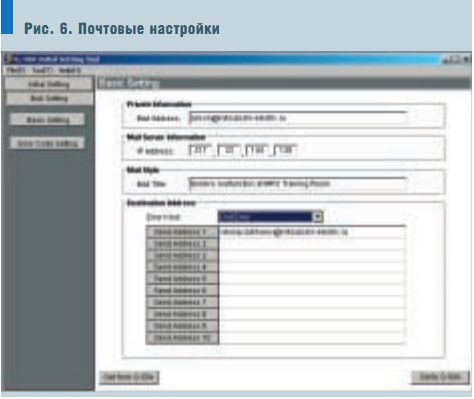Click the empty Send Address 10 cell
This screenshot has width=474, height=399.
[312, 338]
